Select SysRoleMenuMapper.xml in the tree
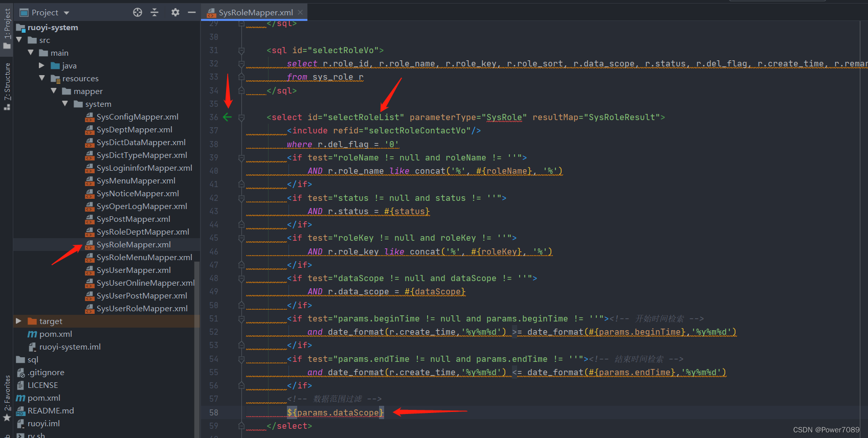The height and width of the screenshot is (438, 868). (x=144, y=258)
